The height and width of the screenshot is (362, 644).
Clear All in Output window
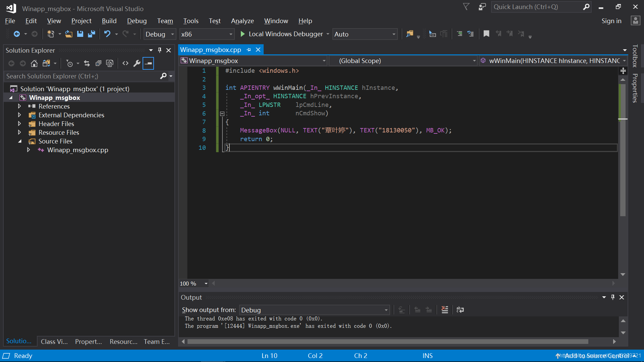[x=445, y=310]
